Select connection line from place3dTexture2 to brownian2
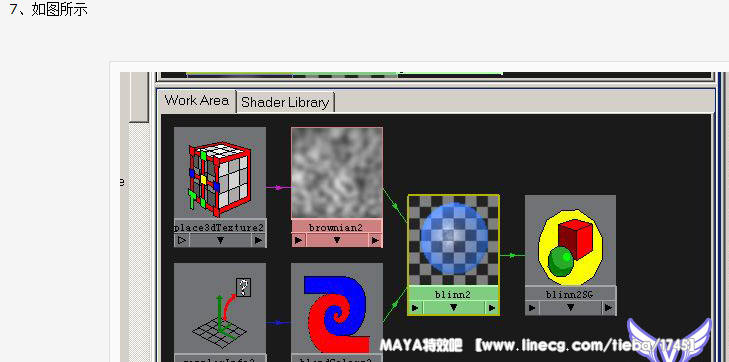 pyautogui.click(x=278, y=188)
